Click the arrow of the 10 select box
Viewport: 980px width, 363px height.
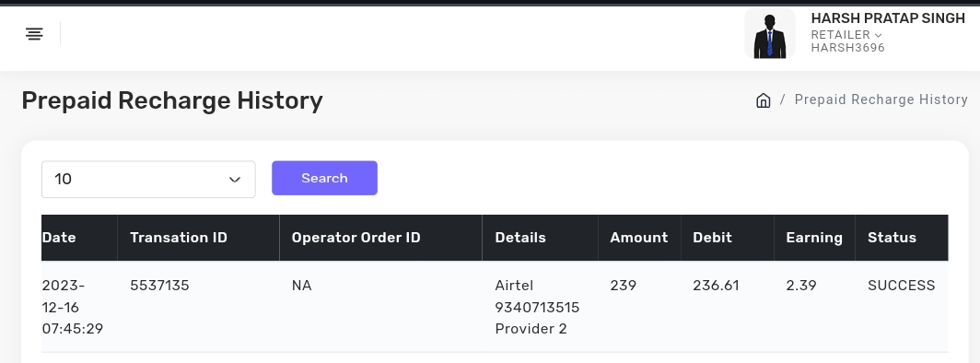235,180
